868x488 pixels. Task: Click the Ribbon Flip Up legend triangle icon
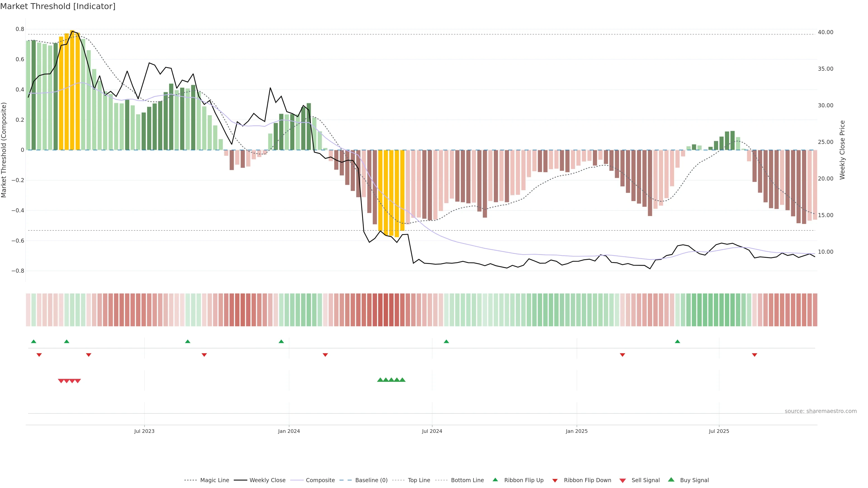tap(495, 480)
